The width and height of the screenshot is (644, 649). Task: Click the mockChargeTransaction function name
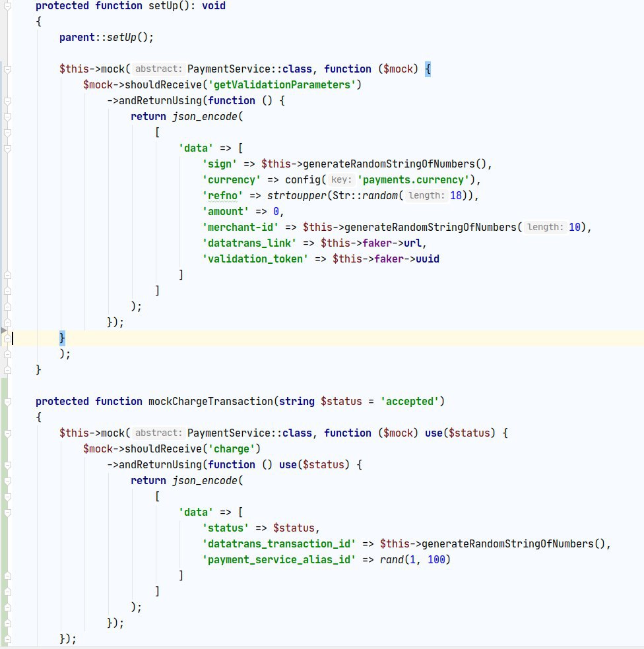point(210,402)
